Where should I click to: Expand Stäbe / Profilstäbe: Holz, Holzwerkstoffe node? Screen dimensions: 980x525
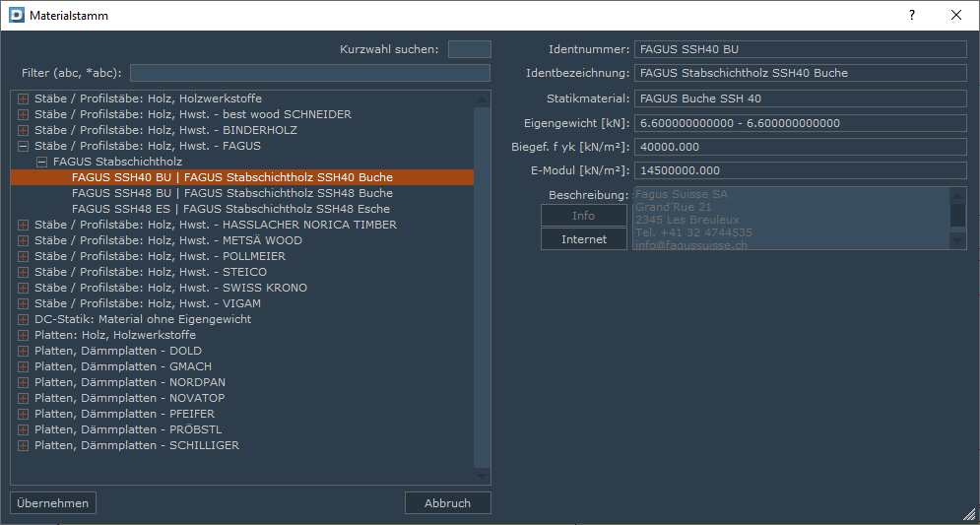pos(23,98)
